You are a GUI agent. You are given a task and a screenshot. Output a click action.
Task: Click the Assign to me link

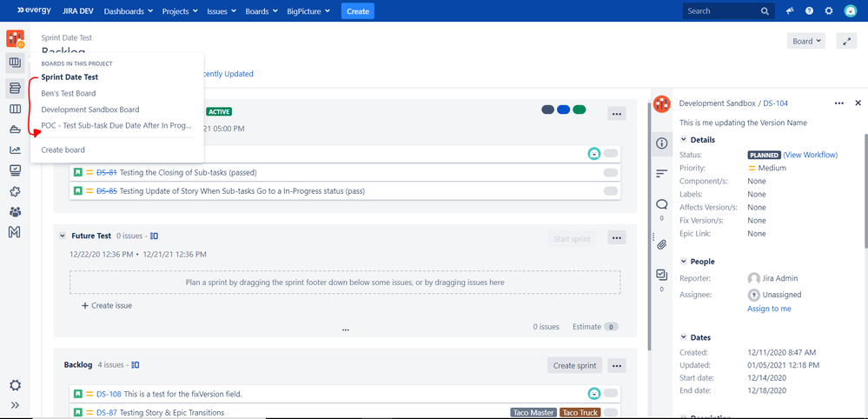tap(770, 309)
